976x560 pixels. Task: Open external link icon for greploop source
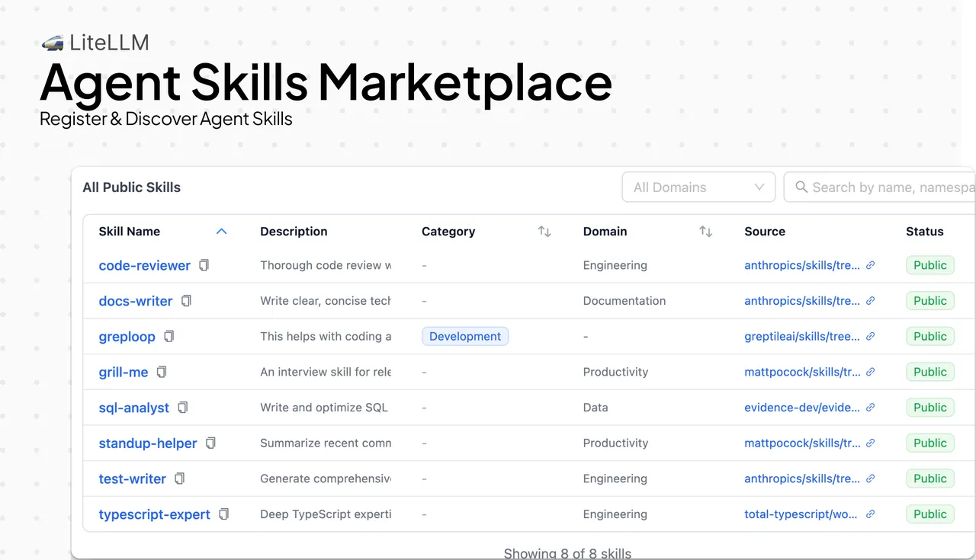coord(871,336)
